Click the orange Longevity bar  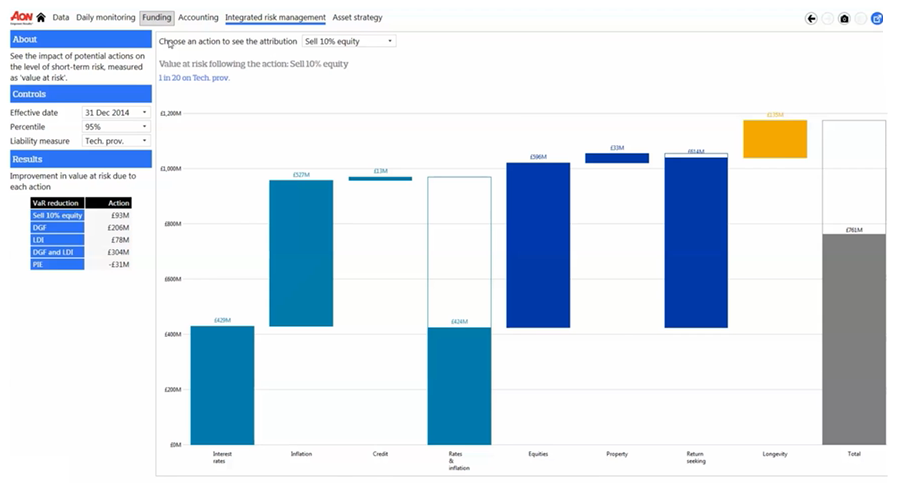tap(774, 139)
